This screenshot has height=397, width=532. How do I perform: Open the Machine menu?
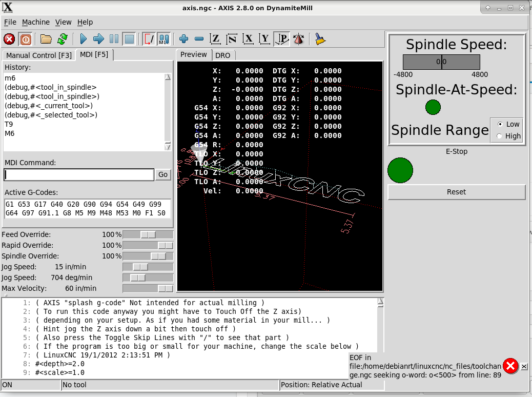pyautogui.click(x=36, y=22)
